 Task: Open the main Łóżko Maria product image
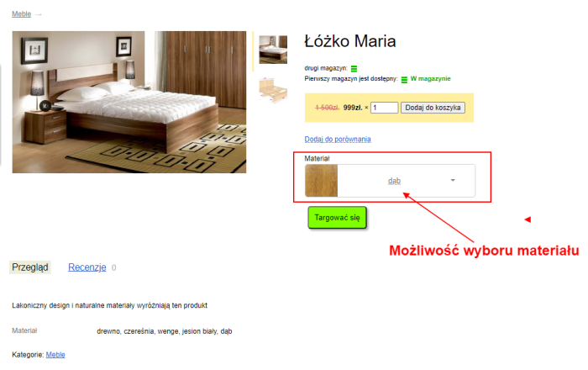point(129,102)
